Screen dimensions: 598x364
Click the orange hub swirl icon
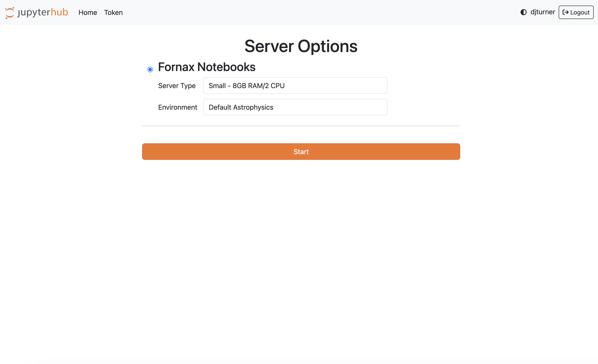10,12
